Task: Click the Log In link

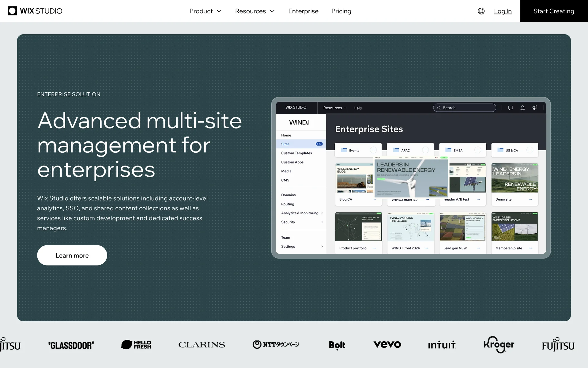Action: coord(503,11)
